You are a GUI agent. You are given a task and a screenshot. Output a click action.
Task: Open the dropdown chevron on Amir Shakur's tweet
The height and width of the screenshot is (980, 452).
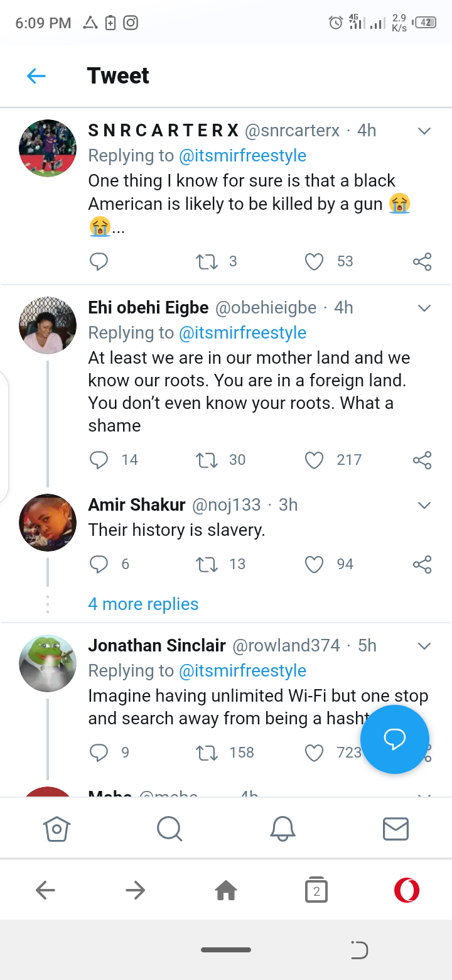point(424,505)
